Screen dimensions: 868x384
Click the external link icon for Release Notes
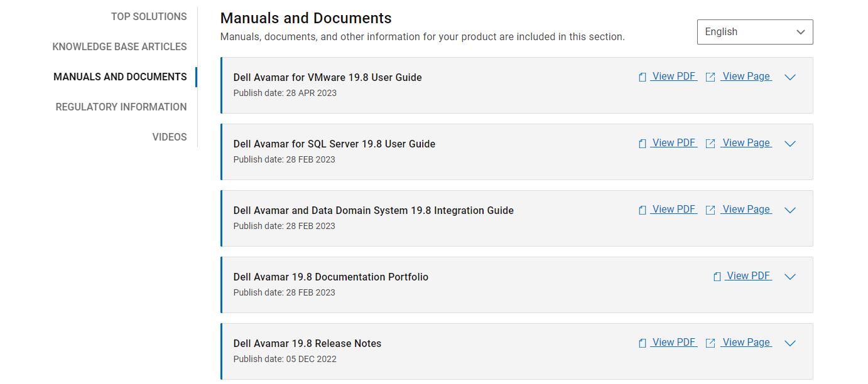(x=710, y=342)
